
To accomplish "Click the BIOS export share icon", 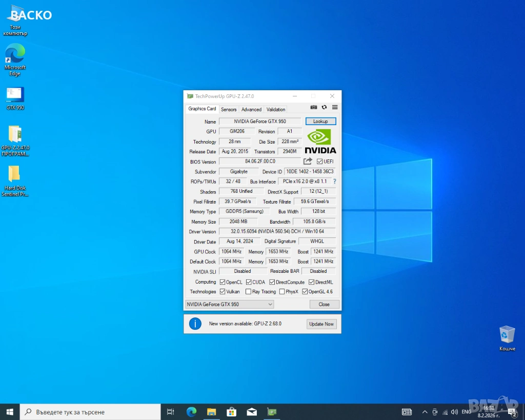I will [308, 162].
